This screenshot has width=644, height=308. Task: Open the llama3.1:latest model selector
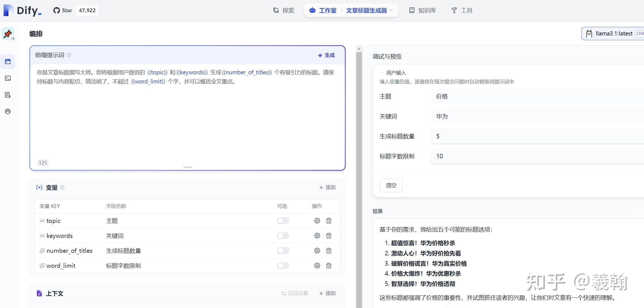(614, 33)
